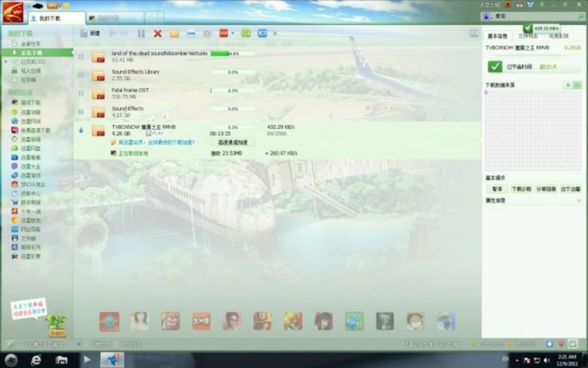The image size is (588, 368).
Task: Switch to the 基本信息 tab
Action: (x=497, y=36)
